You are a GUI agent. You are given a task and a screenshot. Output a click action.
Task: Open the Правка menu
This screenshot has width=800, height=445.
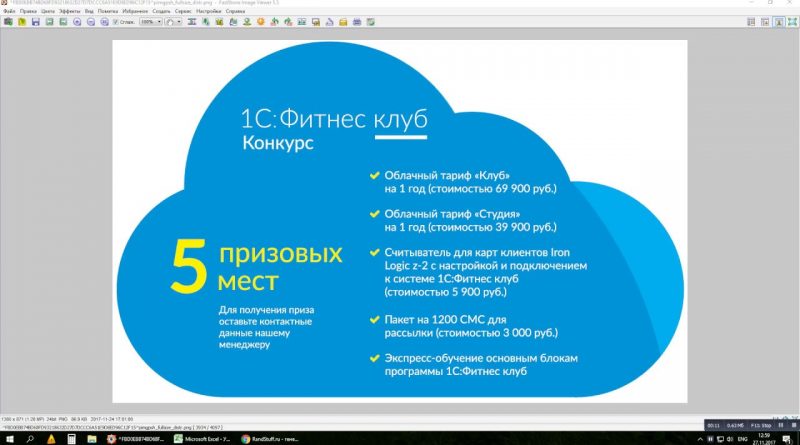click(28, 11)
